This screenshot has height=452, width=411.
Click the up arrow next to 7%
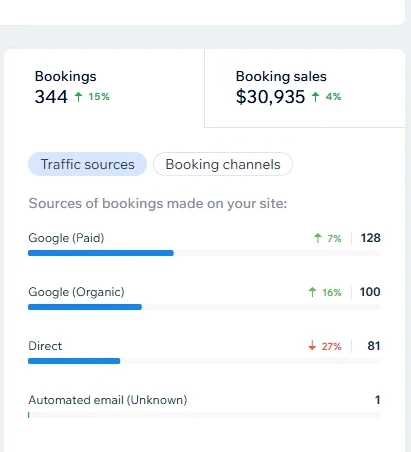[x=318, y=238]
